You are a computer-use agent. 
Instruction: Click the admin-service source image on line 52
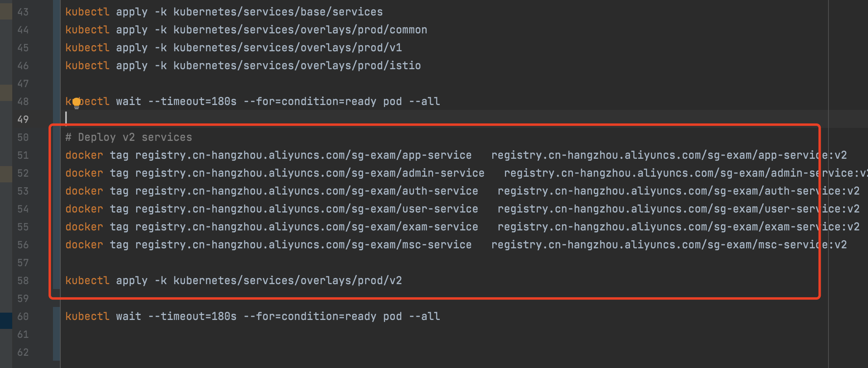(310, 173)
